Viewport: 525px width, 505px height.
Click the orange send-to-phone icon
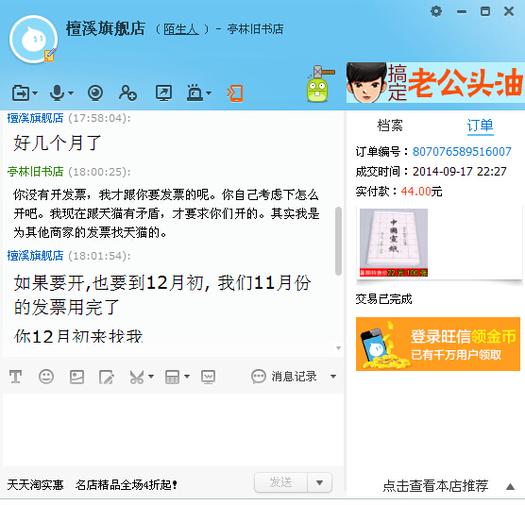235,93
